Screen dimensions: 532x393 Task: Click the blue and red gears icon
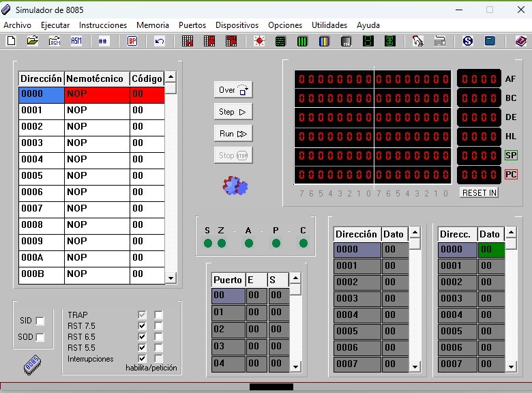[x=235, y=186]
